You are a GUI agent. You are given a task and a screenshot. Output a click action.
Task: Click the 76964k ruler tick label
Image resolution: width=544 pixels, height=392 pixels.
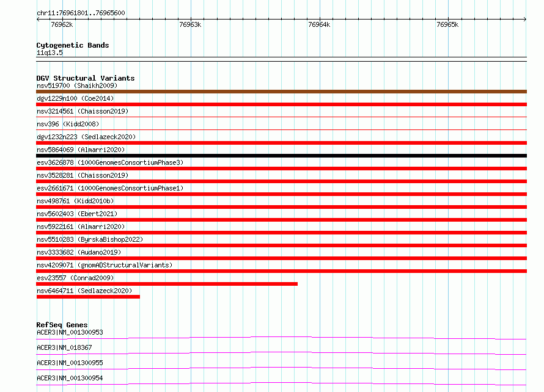tap(319, 24)
